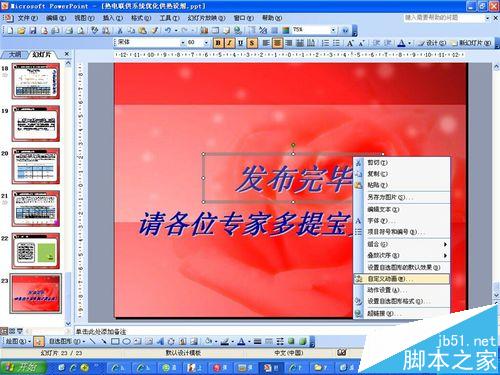Close the slide thumbnails pane with X
The height and width of the screenshot is (375, 500).
[x=67, y=53]
